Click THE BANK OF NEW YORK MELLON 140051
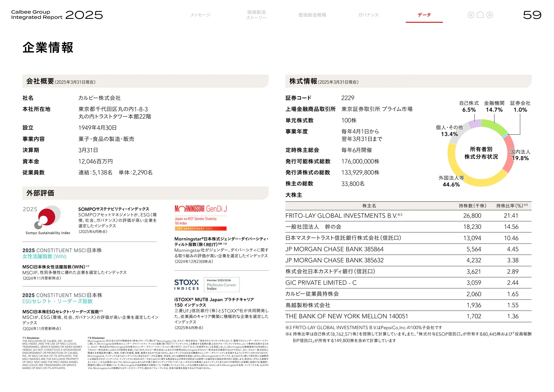 pos(347,316)
